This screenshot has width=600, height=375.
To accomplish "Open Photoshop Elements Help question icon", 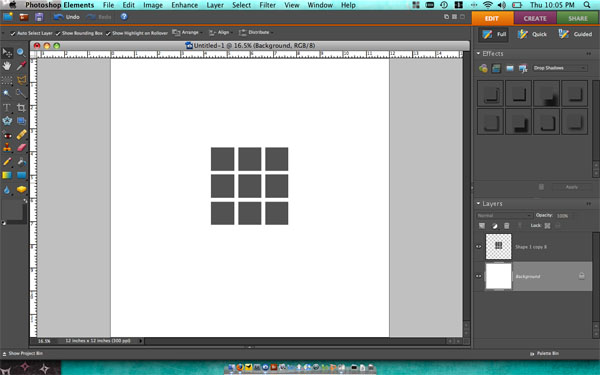I will tap(124, 16).
